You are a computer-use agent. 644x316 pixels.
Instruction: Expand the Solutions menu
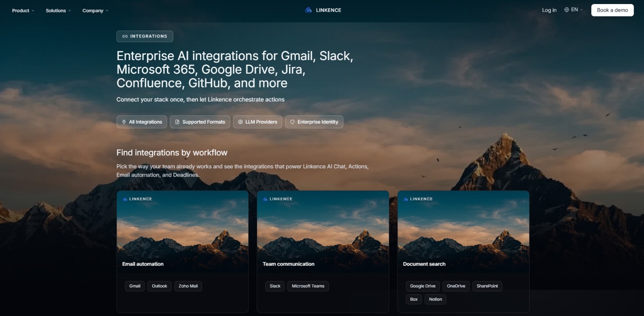58,10
